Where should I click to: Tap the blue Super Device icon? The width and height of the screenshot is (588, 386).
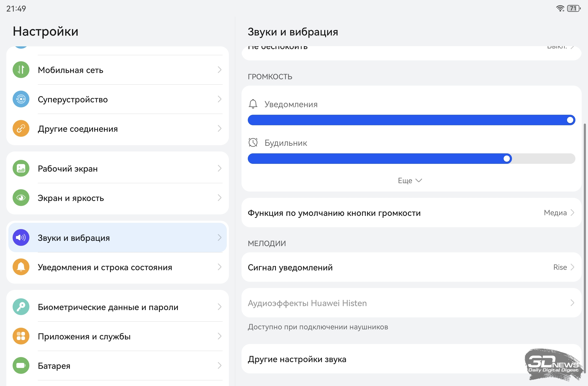[21, 99]
